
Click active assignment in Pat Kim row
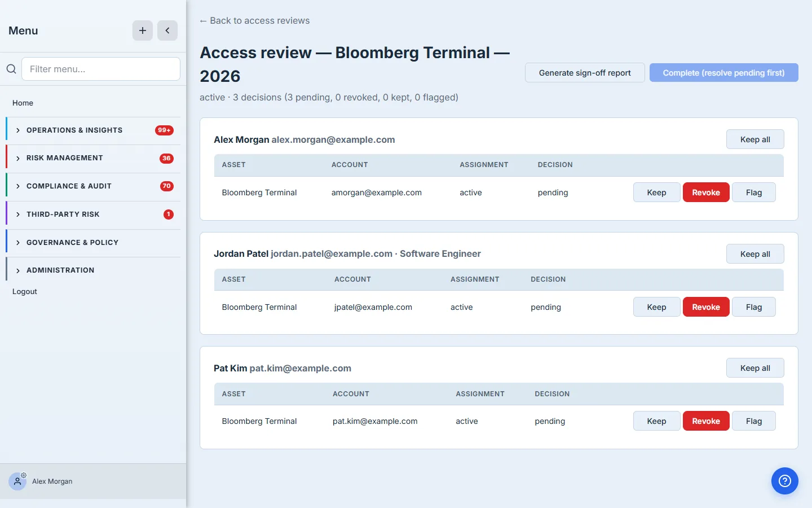point(467,421)
